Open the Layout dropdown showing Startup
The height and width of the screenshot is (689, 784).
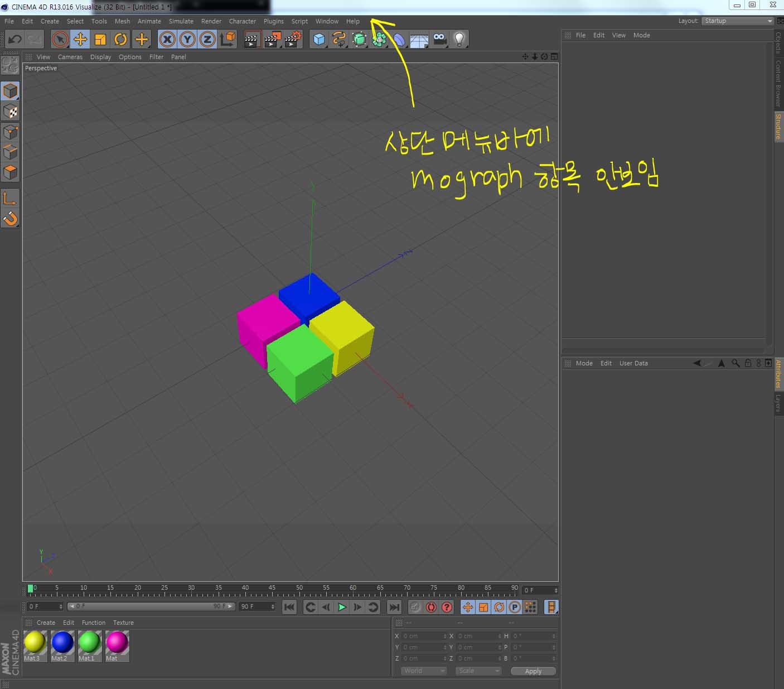coord(737,21)
